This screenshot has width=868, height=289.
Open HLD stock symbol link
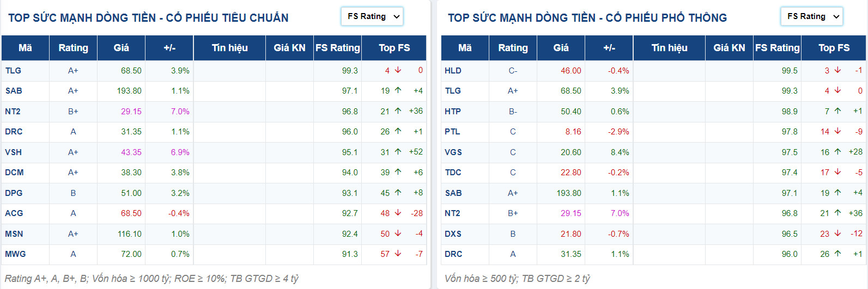[453, 71]
